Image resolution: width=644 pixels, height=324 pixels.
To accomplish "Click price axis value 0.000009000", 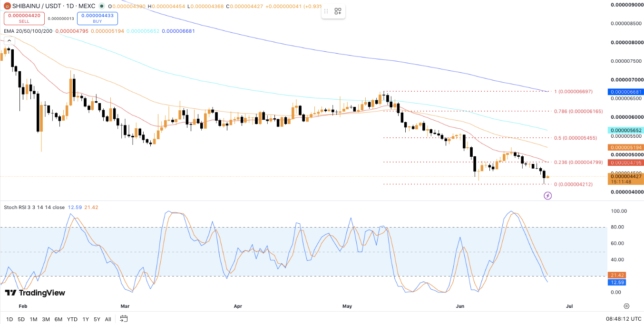I will 627,5.
